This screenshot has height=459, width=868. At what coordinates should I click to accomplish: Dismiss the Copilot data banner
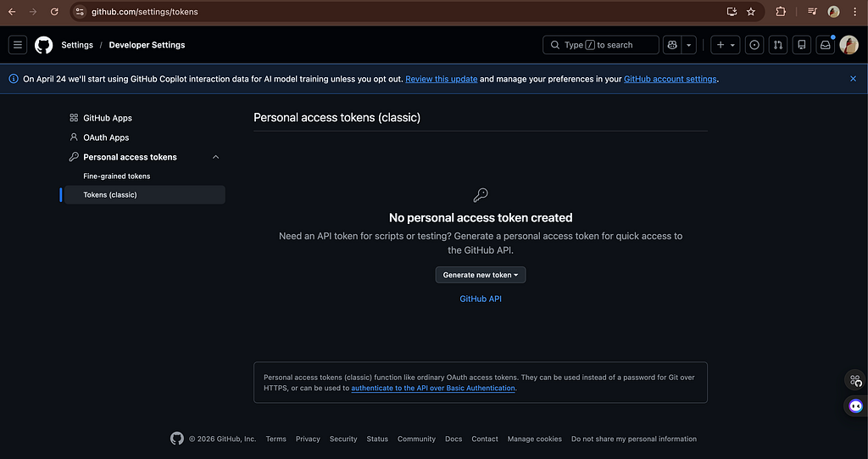(853, 79)
